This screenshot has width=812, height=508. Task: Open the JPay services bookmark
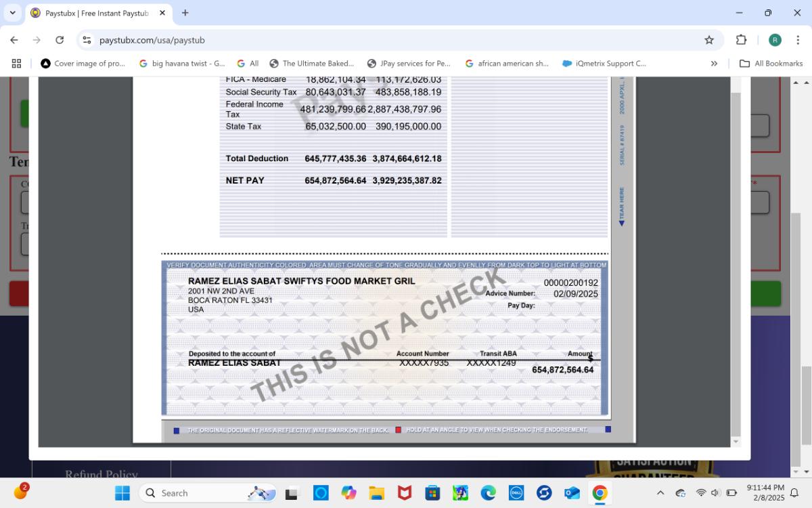pos(409,64)
